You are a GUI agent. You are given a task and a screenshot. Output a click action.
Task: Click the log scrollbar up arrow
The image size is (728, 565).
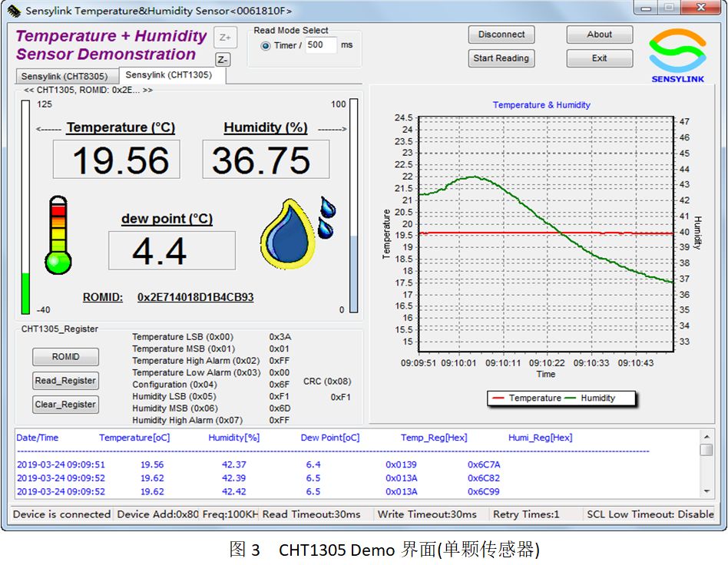tap(706, 437)
